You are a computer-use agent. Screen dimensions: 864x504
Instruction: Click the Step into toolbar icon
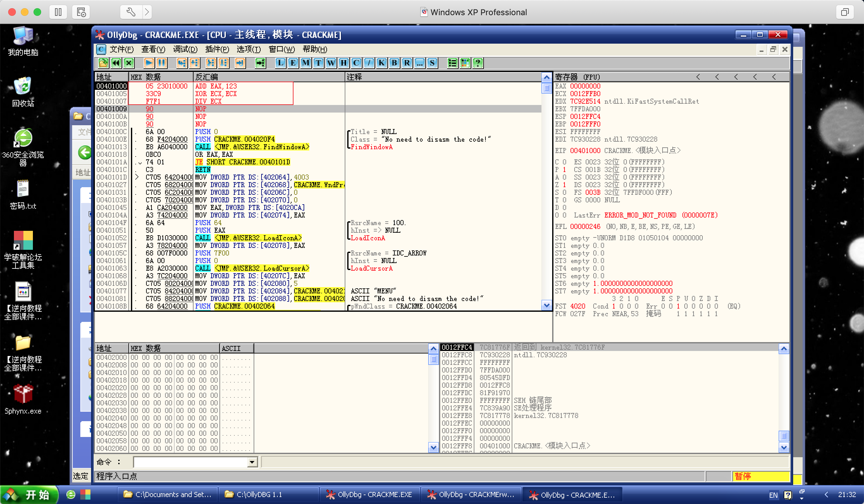tap(182, 63)
